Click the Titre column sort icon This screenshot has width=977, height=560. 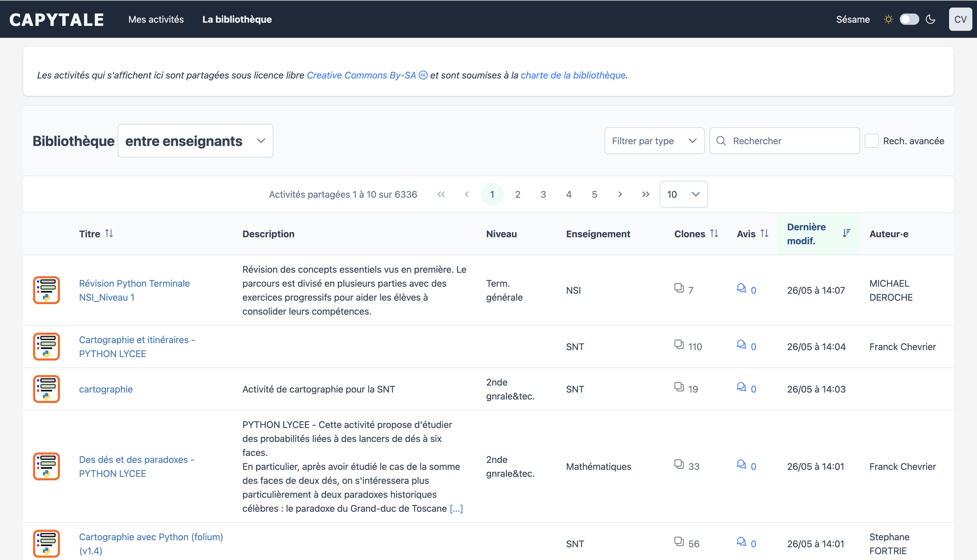109,233
